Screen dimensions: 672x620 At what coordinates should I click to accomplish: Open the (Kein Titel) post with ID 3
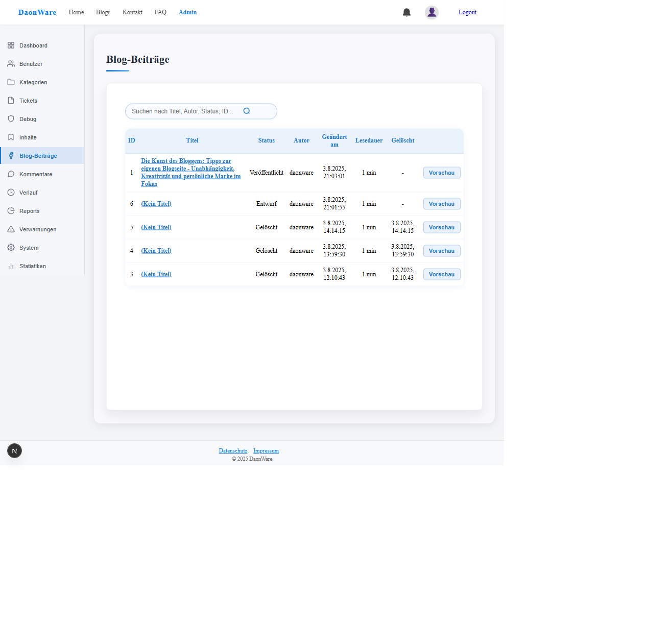coord(156,274)
